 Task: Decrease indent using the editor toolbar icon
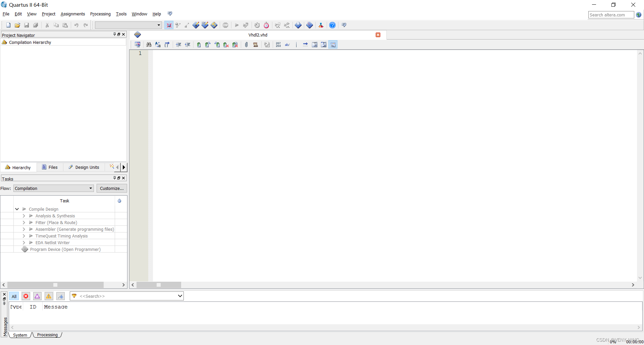[187, 45]
